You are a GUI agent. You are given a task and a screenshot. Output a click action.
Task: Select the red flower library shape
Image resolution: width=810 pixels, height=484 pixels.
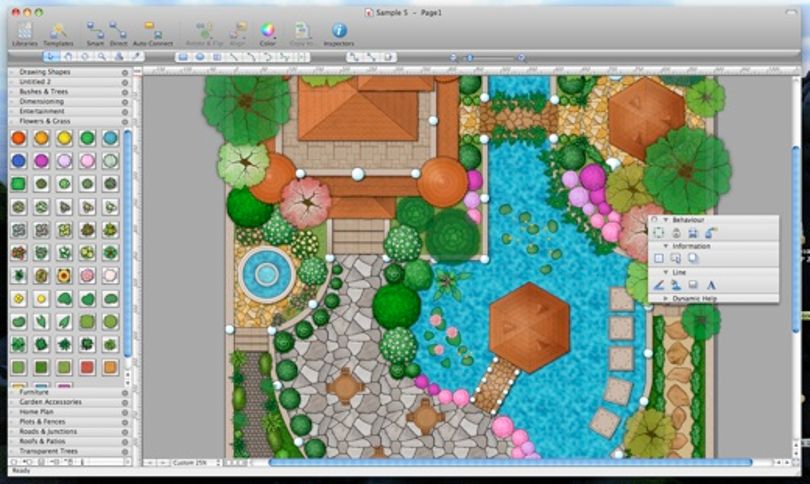click(19, 138)
